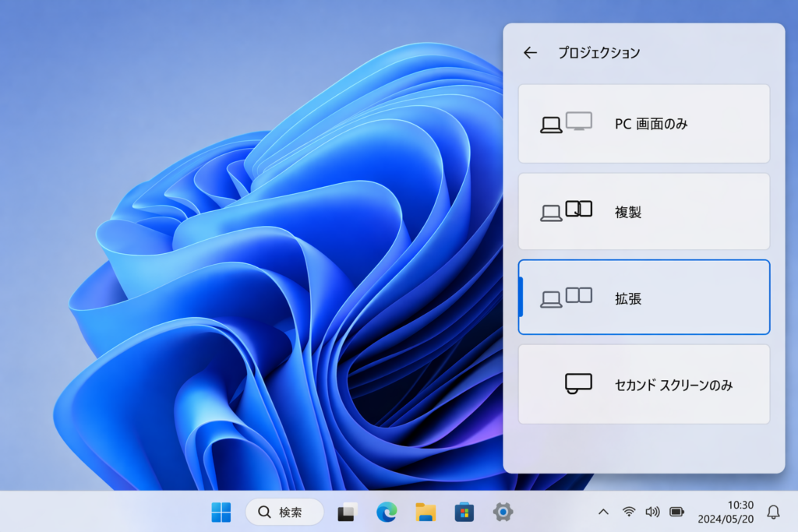798x532 pixels.
Task: Choose セカンド スクリーンのみ option
Action: point(644,384)
